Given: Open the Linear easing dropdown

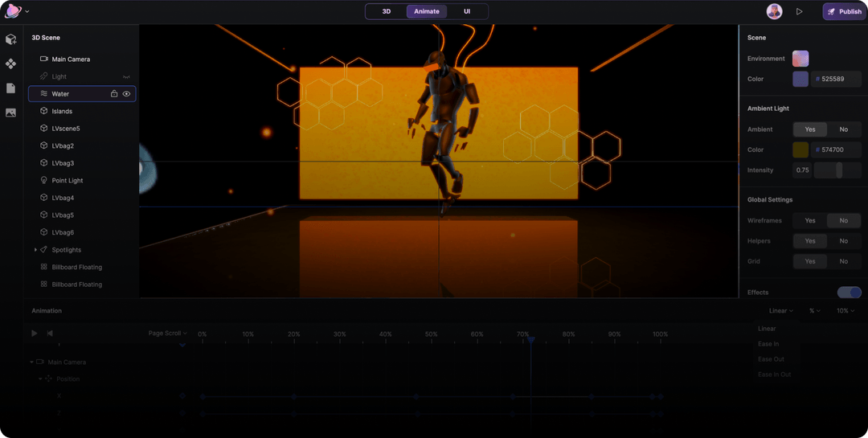Looking at the screenshot, I should [780, 311].
